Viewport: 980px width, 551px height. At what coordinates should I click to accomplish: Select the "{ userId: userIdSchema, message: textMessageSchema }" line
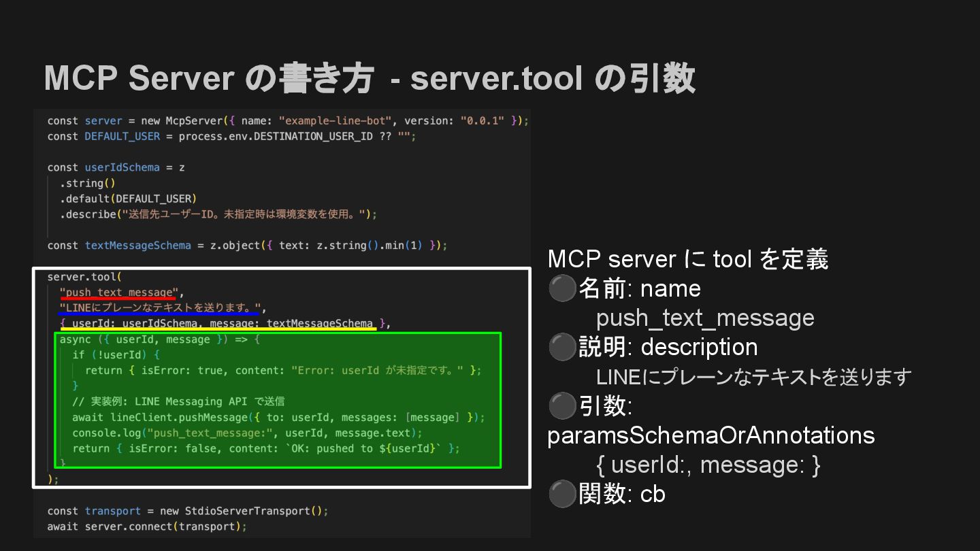point(225,324)
